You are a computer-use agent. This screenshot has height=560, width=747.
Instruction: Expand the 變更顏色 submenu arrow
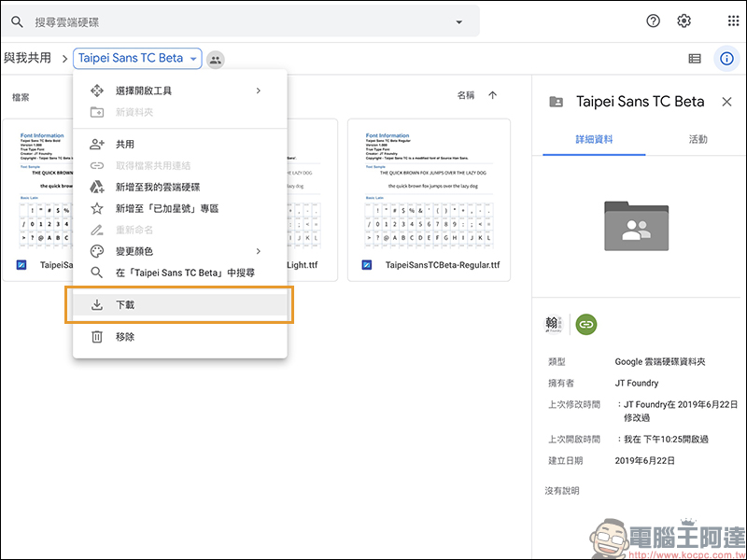coord(259,251)
